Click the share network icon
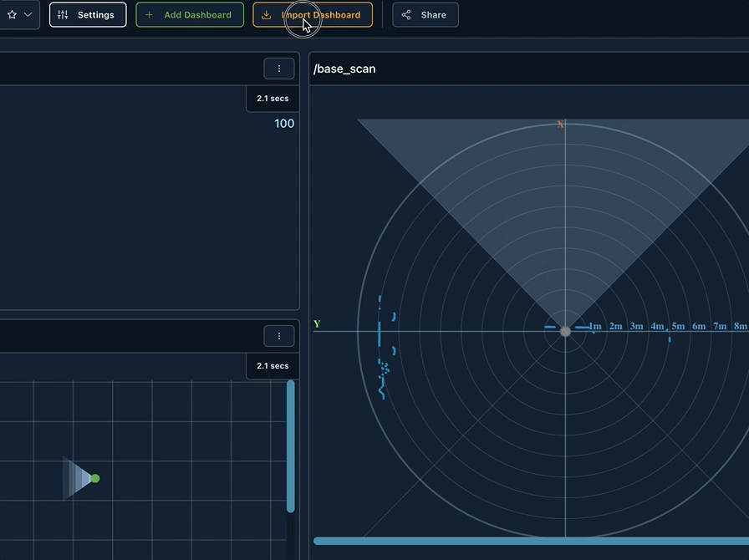 click(406, 15)
